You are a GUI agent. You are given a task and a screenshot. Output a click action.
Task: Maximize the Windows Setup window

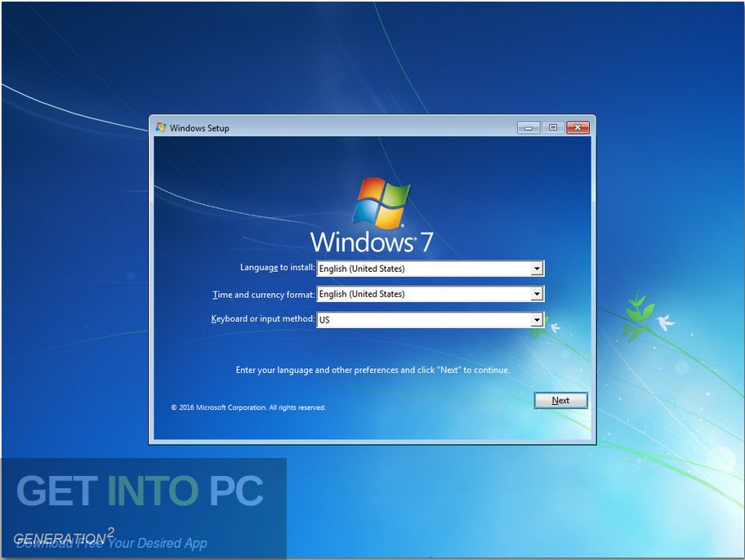tap(552, 127)
